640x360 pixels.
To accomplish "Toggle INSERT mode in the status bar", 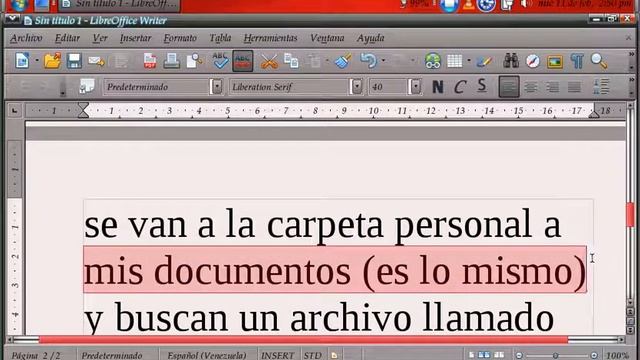I will pyautogui.click(x=278, y=355).
